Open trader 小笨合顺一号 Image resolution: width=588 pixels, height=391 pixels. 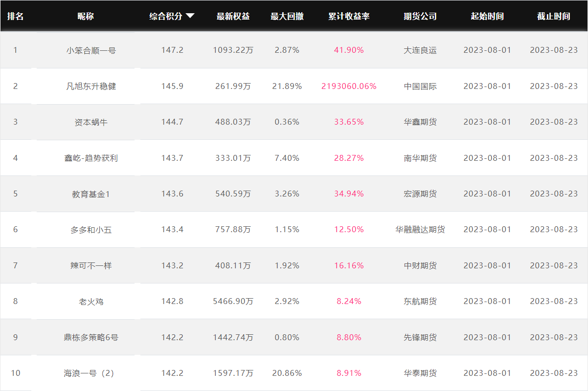91,50
